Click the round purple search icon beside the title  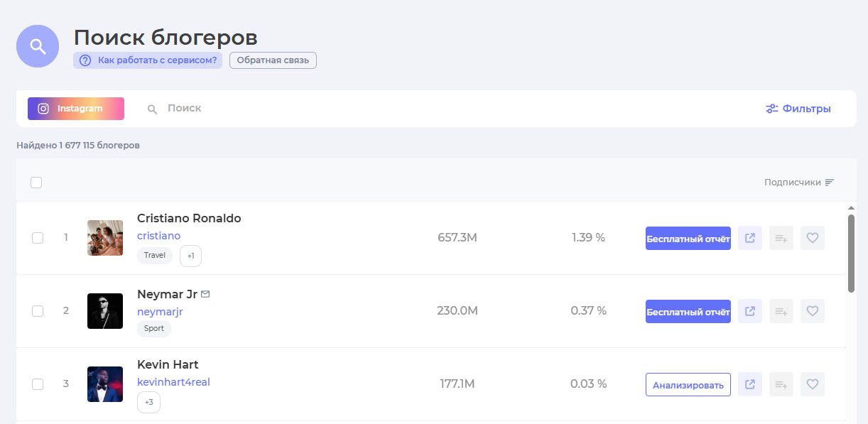pos(38,46)
